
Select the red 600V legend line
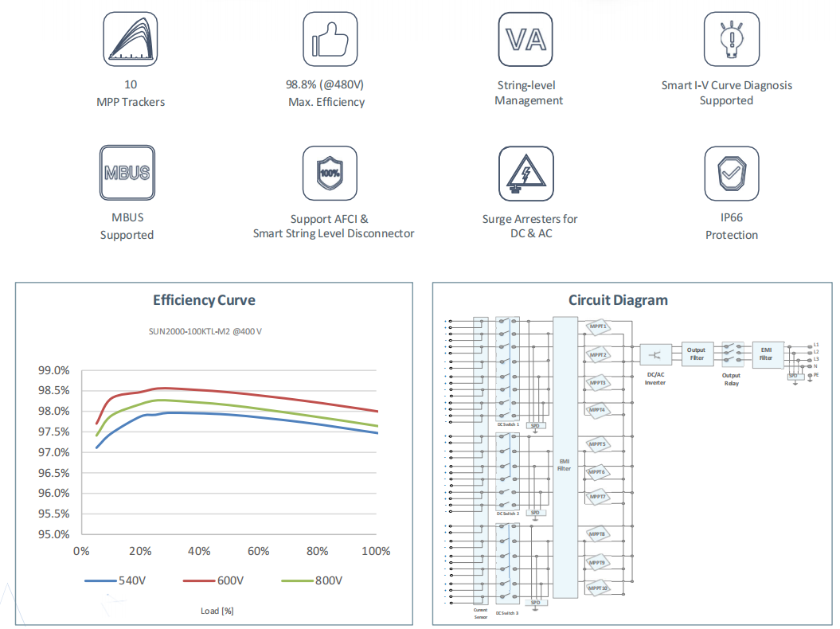(199, 580)
